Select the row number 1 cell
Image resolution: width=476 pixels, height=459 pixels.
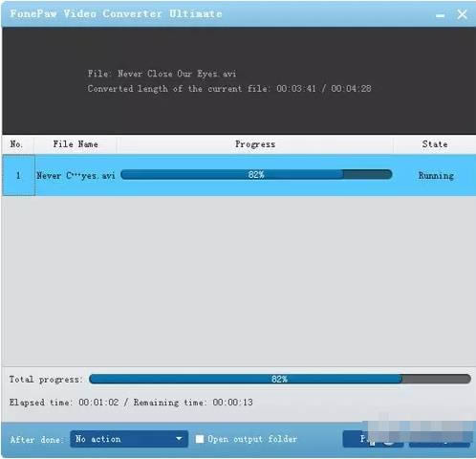[x=18, y=175]
